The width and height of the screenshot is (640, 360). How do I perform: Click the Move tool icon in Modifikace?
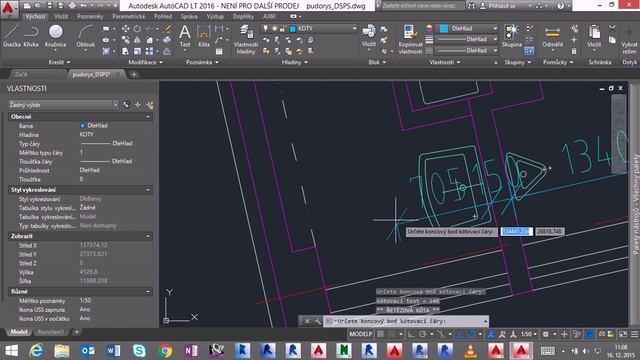click(x=126, y=29)
